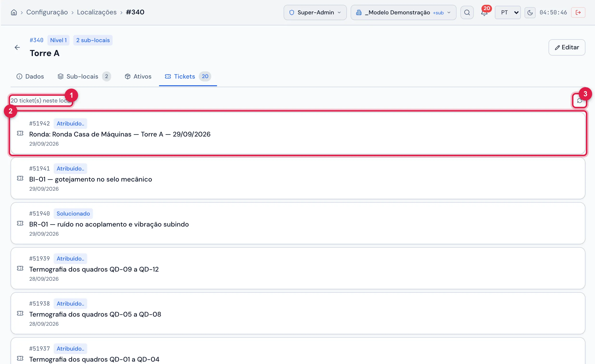Click the 04:50:46 clock display
This screenshot has height=364, width=595.
[553, 12]
